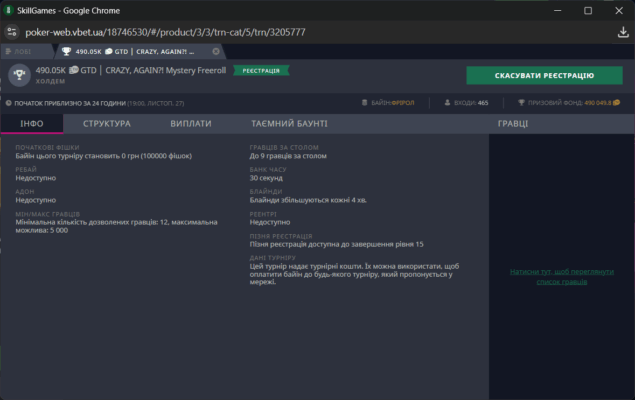Click the coin chip icon after prize amount
This screenshot has width=635, height=400.
[616, 102]
